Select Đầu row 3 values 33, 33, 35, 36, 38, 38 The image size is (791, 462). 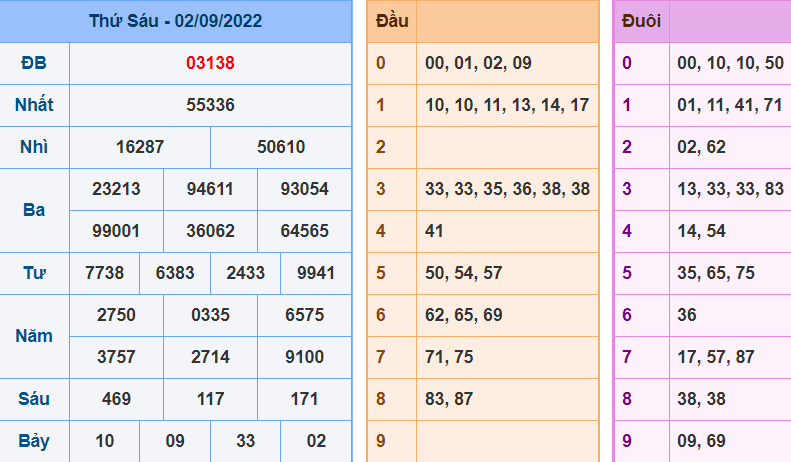point(507,189)
